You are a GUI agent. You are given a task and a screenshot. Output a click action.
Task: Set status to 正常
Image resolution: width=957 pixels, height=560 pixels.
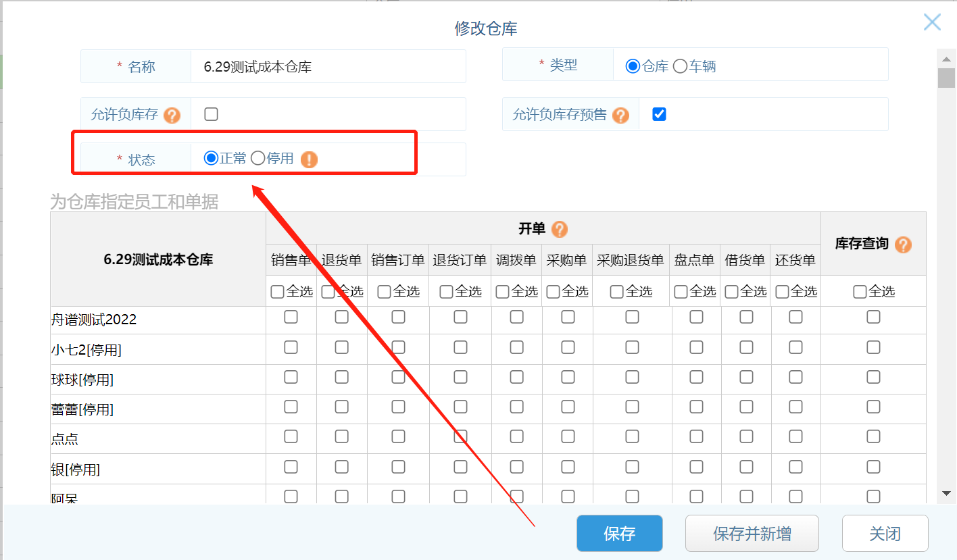pos(211,158)
